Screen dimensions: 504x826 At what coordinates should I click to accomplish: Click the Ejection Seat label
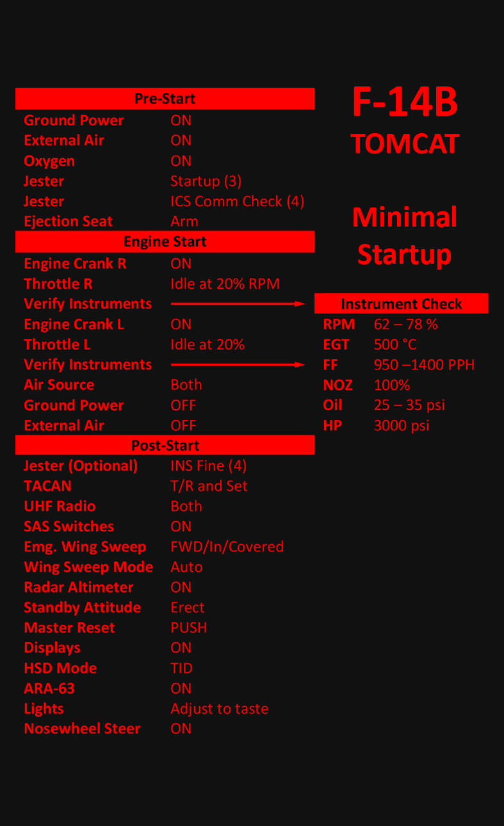pos(68,222)
